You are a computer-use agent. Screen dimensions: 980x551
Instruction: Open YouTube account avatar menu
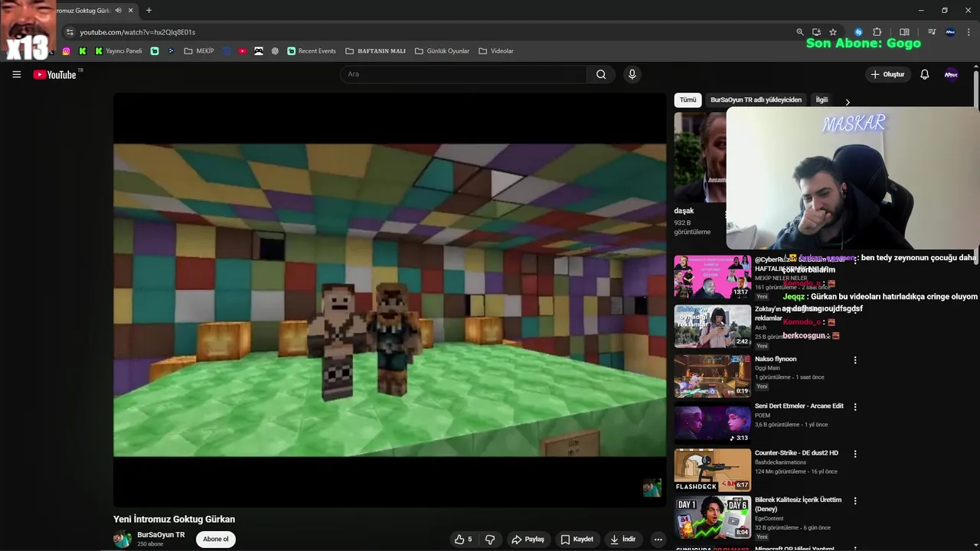click(x=951, y=74)
